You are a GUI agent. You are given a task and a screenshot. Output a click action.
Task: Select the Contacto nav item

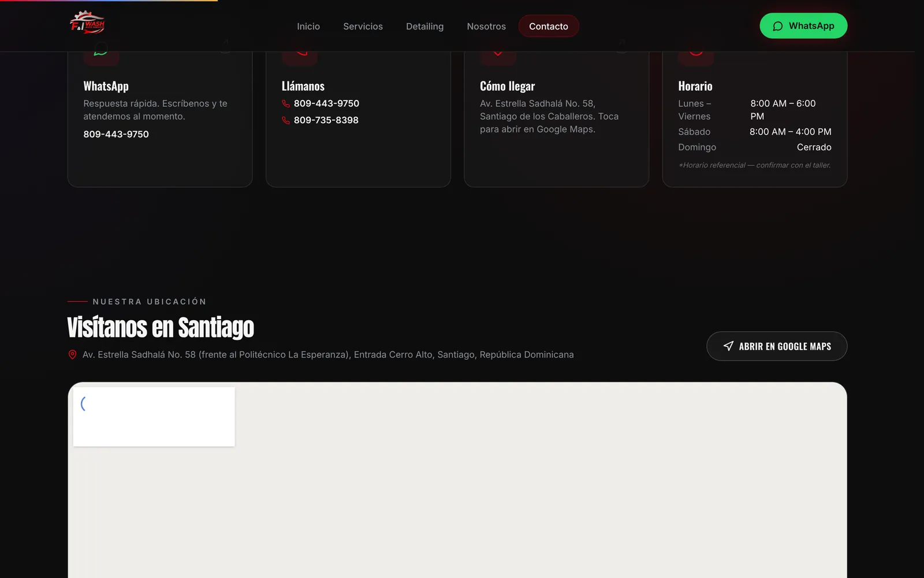point(549,26)
